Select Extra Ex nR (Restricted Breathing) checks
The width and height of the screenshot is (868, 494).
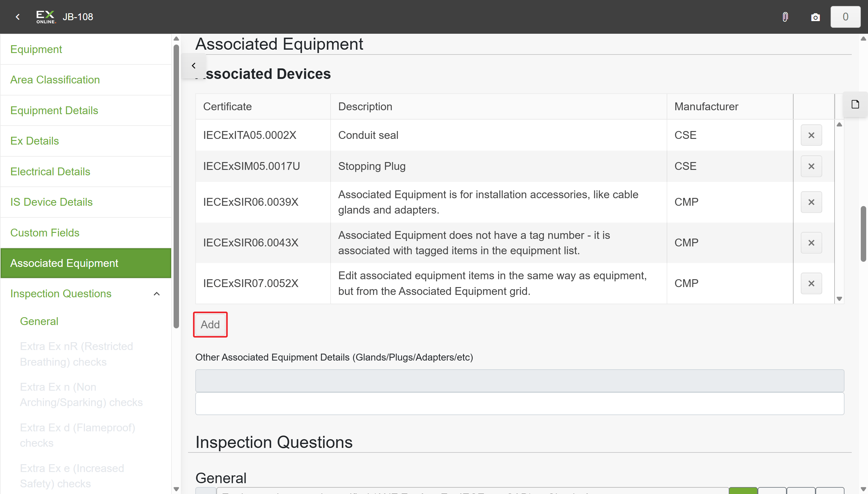(x=76, y=354)
